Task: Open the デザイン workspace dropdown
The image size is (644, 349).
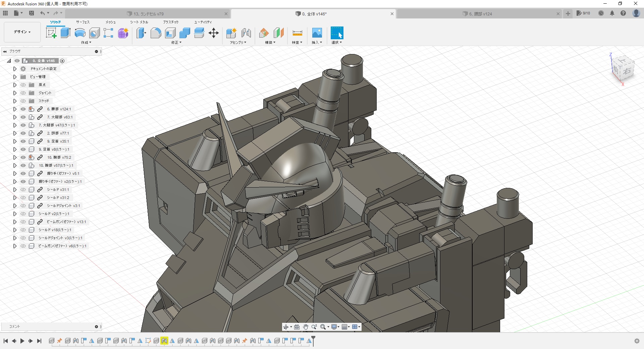Action: 22,32
